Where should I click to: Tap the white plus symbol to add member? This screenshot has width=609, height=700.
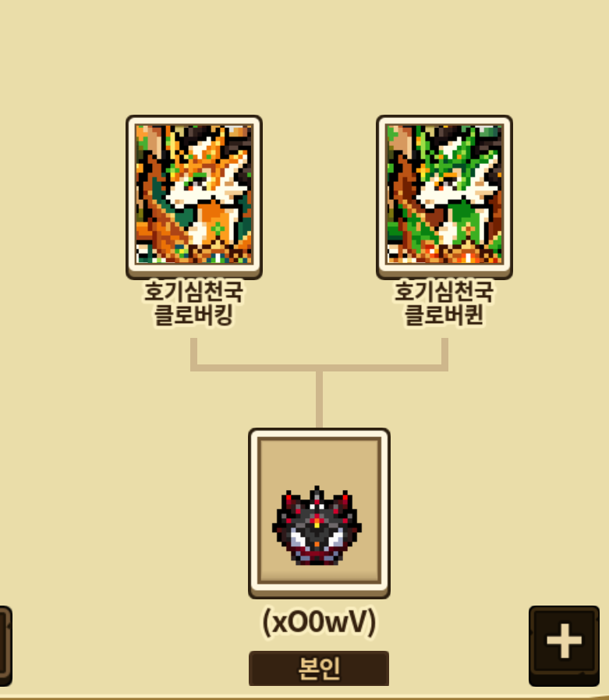tap(565, 641)
